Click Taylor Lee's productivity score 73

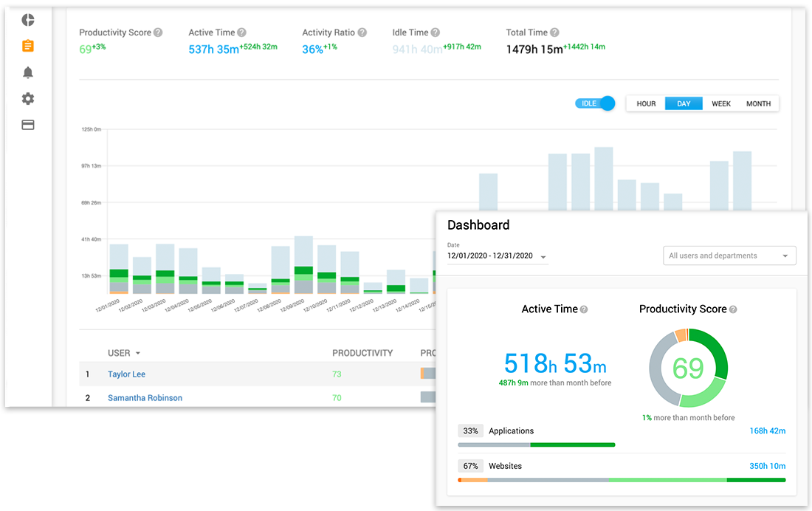click(337, 374)
